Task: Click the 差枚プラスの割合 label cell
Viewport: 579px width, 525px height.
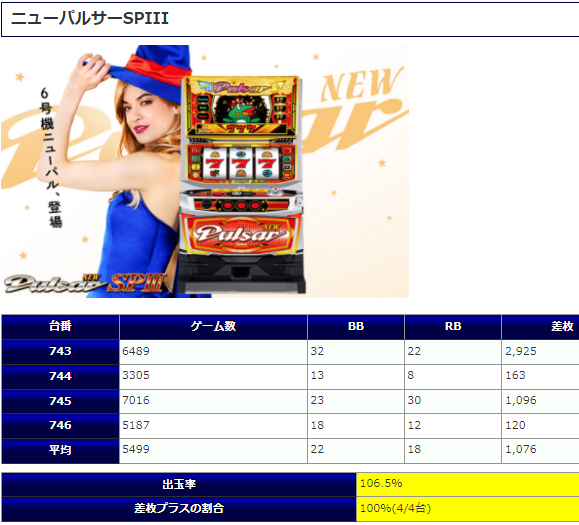Action: coord(179,509)
